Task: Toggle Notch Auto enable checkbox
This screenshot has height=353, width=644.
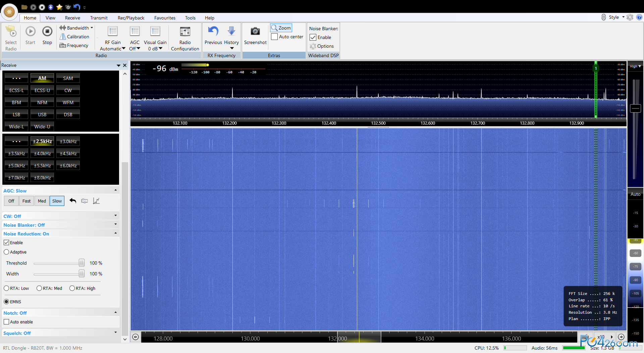Action: [6, 322]
